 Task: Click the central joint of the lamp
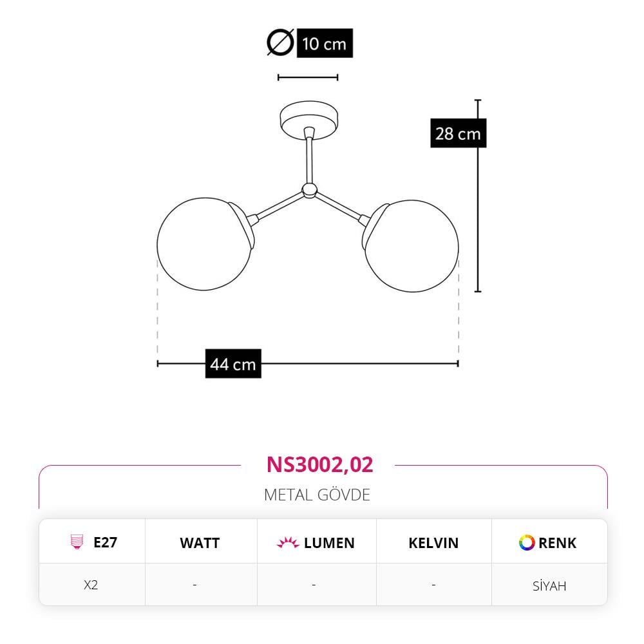pos(309,191)
